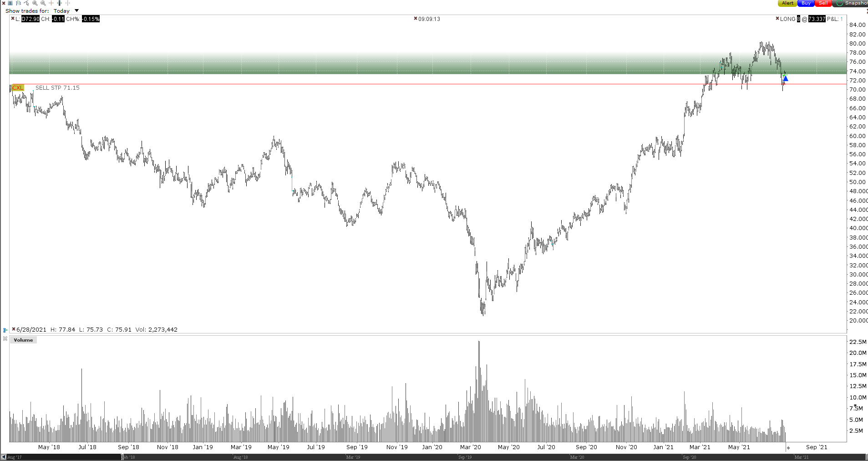Expand the trades period arrow
This screenshot has height=461, width=868.
tap(76, 10)
